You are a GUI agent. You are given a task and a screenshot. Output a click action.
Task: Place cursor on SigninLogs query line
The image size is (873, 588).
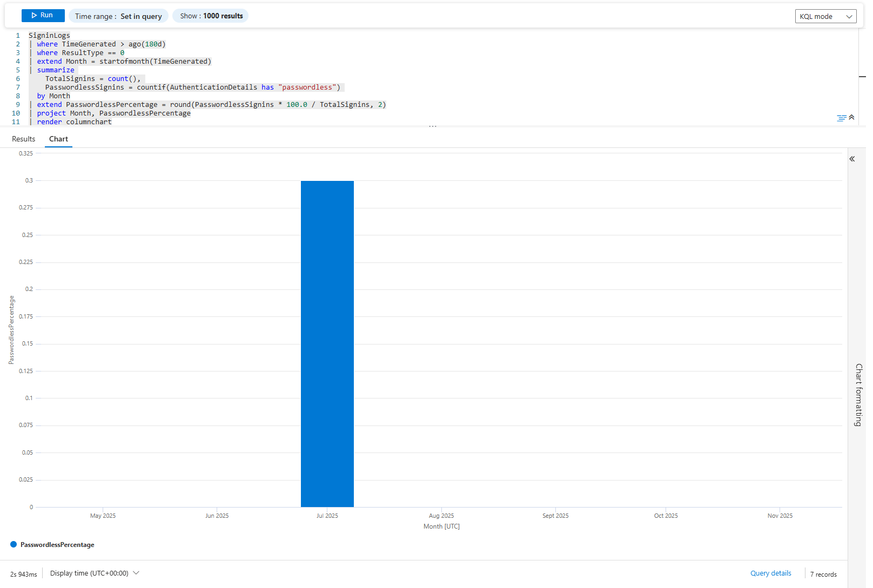point(49,36)
